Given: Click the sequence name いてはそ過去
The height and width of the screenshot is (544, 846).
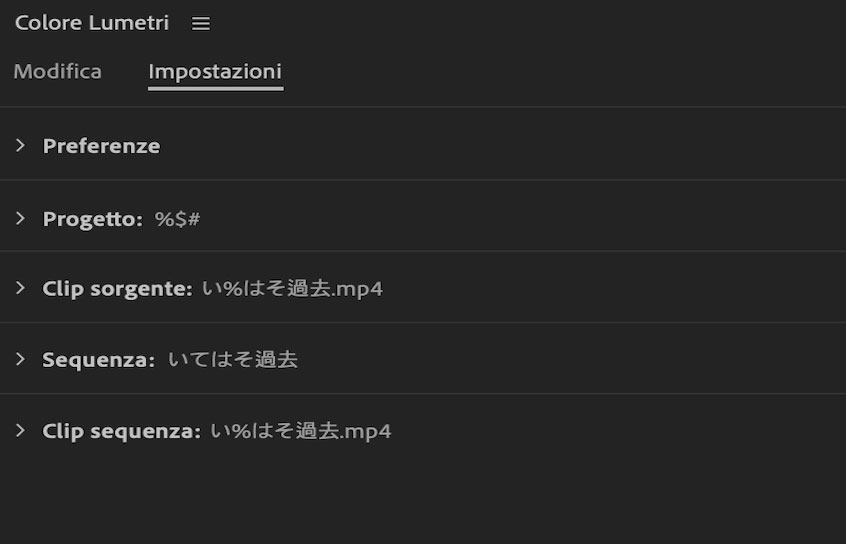Looking at the screenshot, I should tap(232, 360).
